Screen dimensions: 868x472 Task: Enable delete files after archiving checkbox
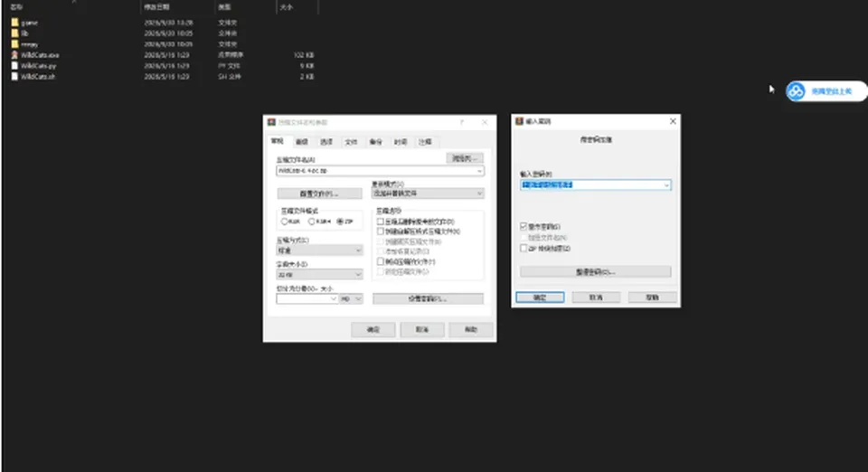pyautogui.click(x=381, y=222)
